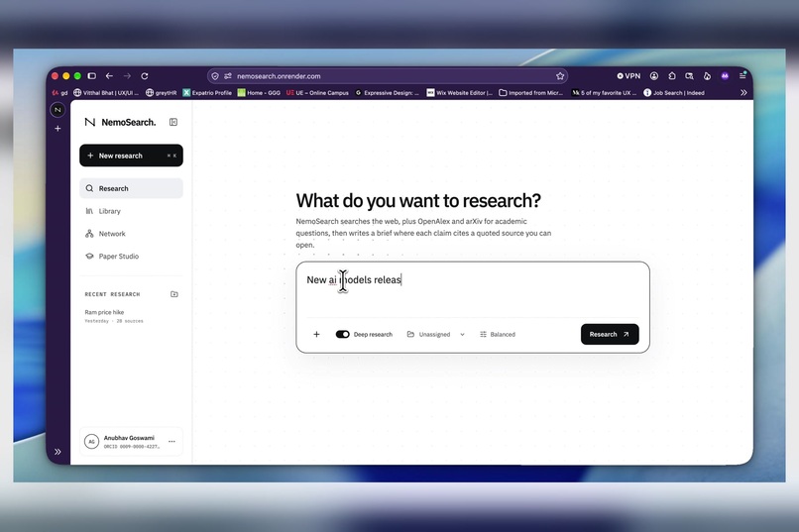Reload the page
The height and width of the screenshot is (532, 799).
pos(145,76)
